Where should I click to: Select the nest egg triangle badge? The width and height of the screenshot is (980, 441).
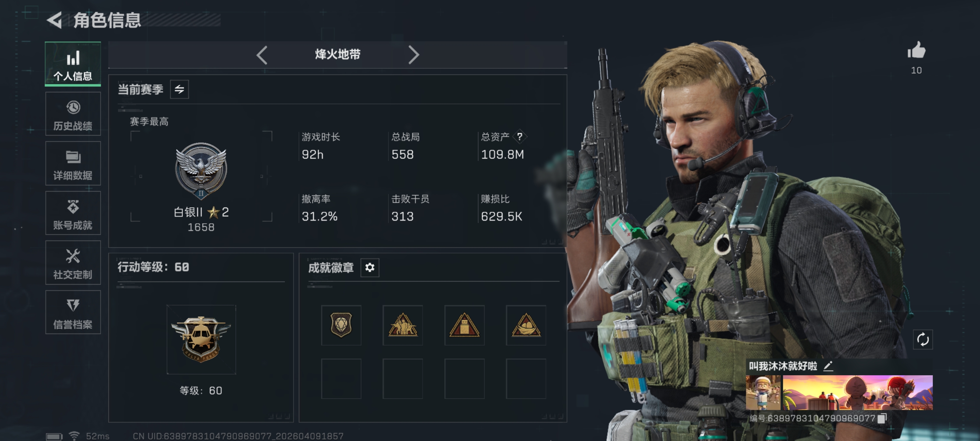point(526,325)
